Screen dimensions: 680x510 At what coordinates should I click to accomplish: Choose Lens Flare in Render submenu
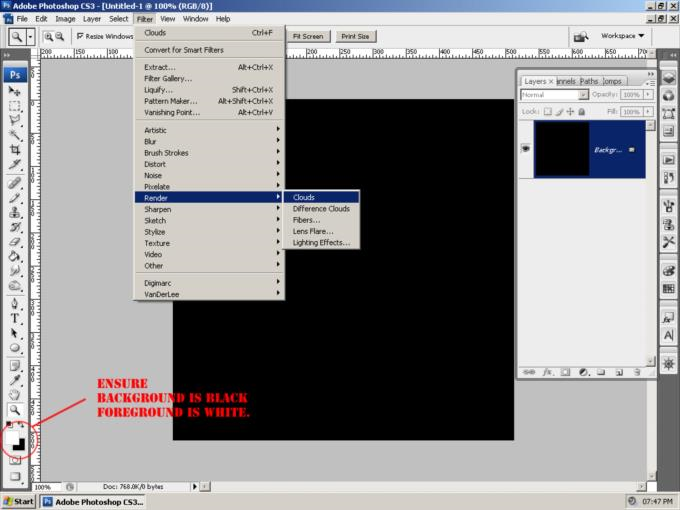pyautogui.click(x=321, y=231)
